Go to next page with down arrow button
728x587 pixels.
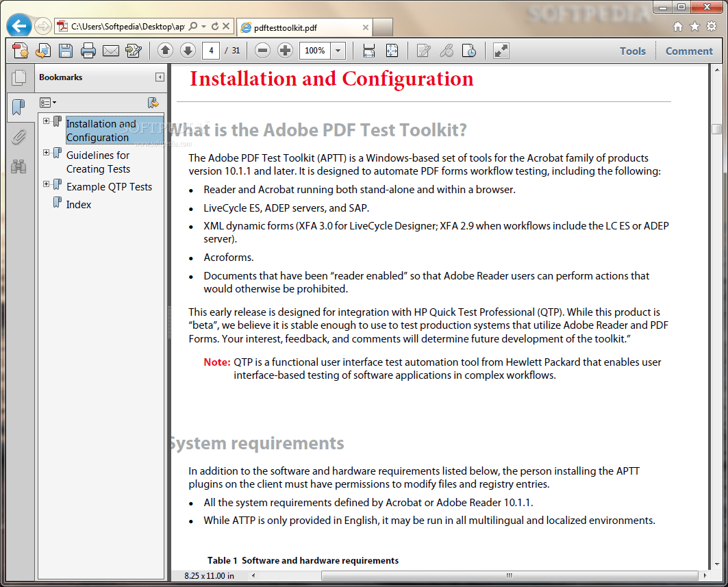pyautogui.click(x=187, y=50)
